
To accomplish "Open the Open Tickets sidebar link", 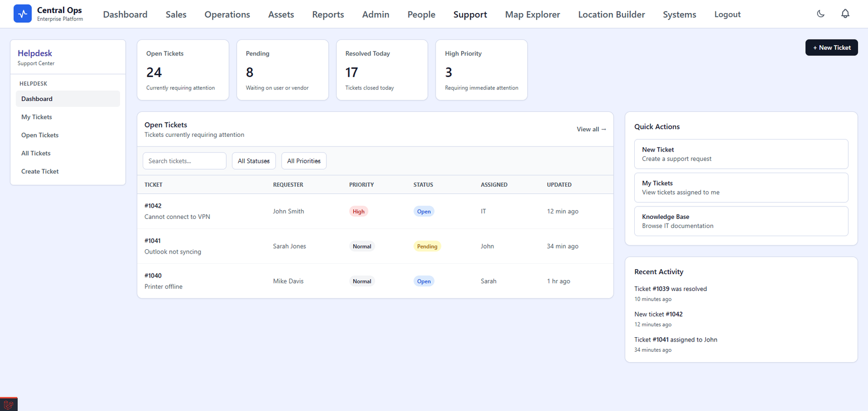I will pyautogui.click(x=68, y=135).
